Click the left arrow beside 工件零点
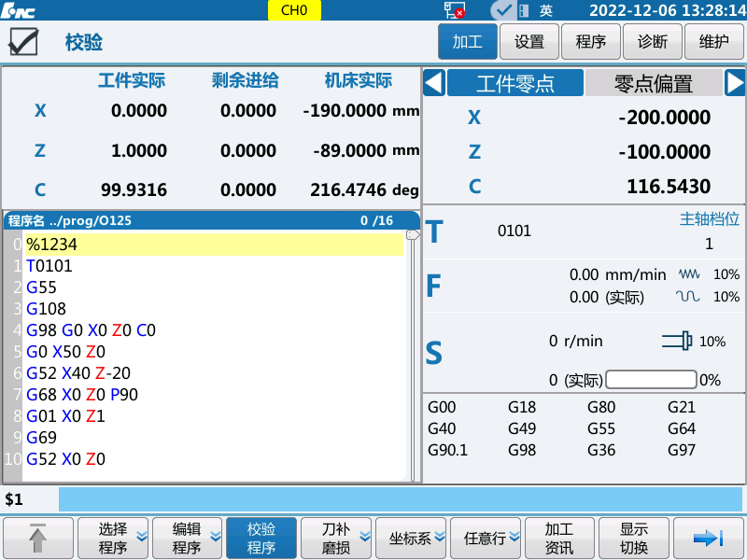 (x=433, y=83)
